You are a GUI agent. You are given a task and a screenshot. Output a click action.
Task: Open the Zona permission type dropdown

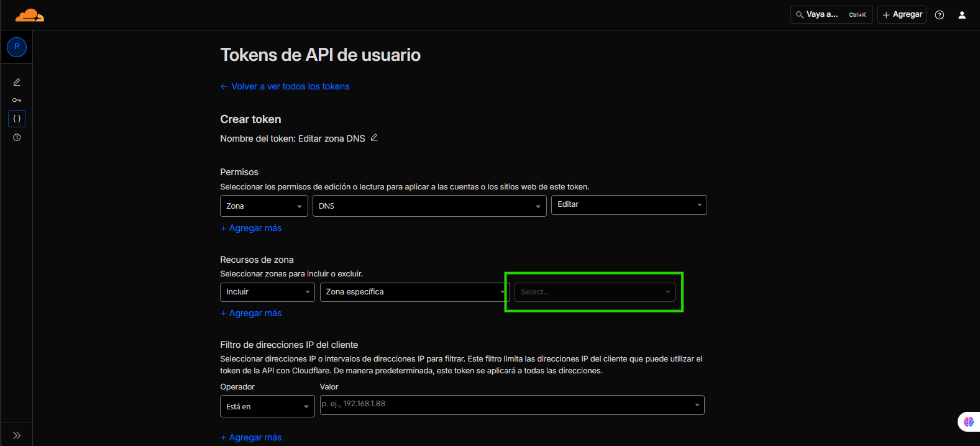(263, 206)
